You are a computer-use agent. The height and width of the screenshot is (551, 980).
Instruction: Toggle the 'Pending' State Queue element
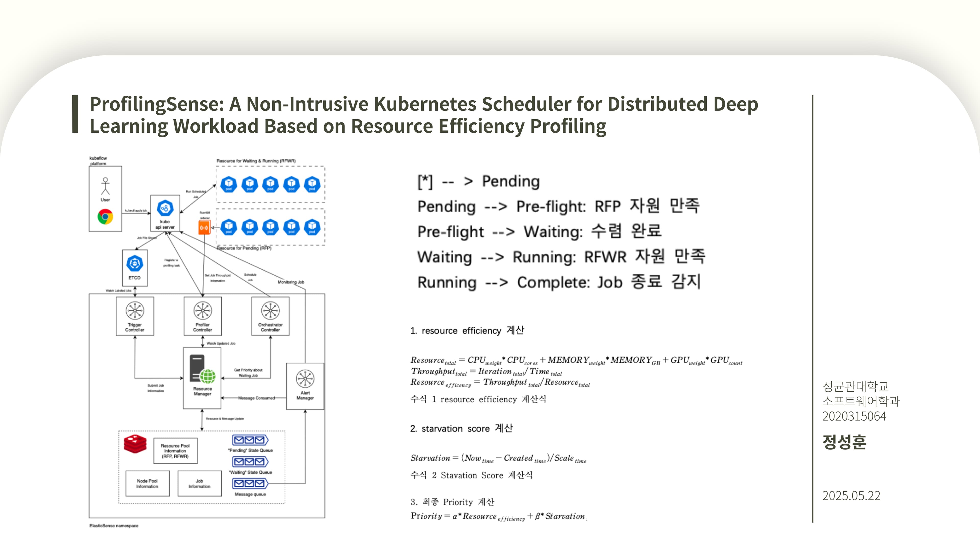tap(249, 441)
